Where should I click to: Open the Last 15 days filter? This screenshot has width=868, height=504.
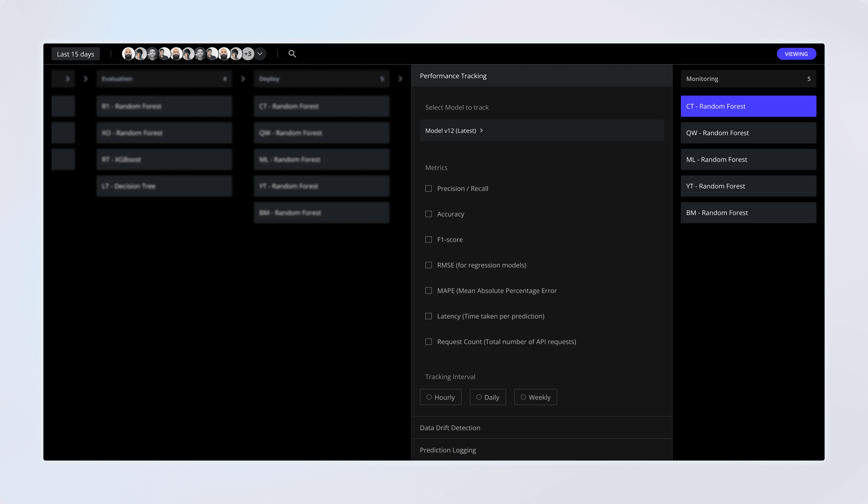[75, 54]
